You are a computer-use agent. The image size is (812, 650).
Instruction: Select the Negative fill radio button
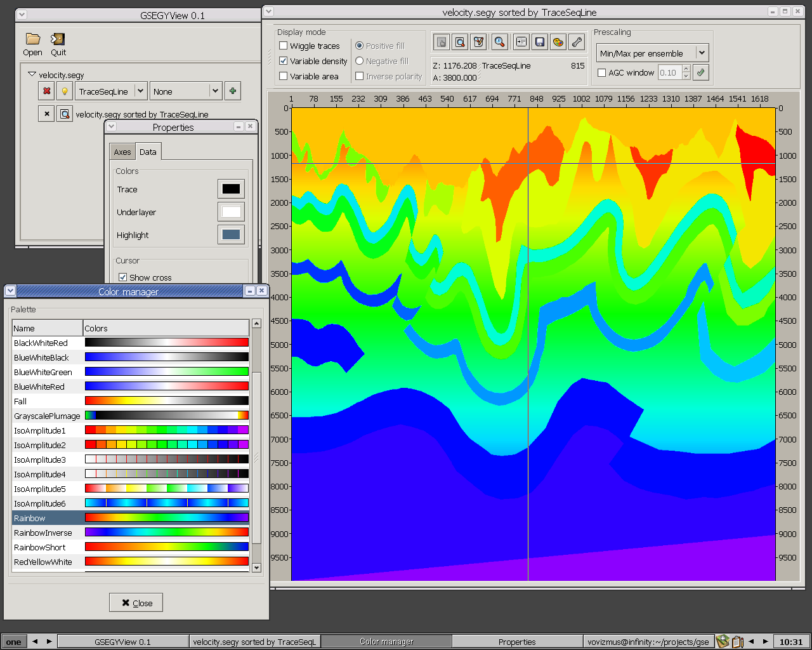click(x=360, y=61)
